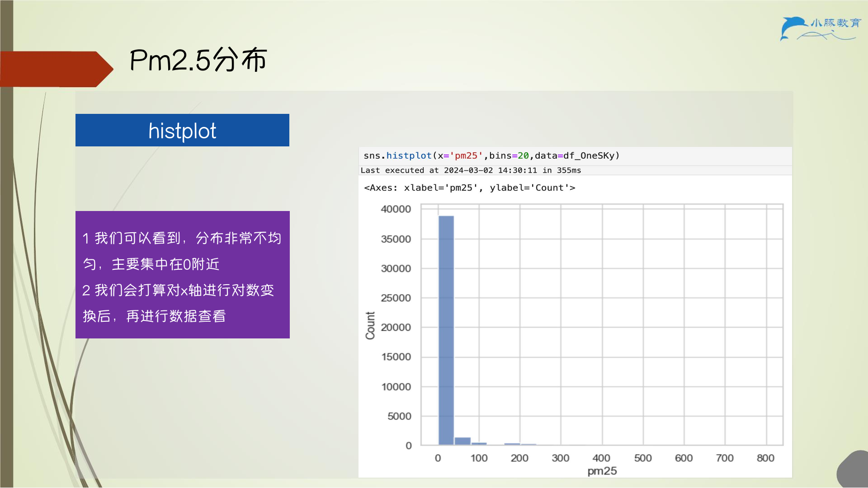
Task: Click the 40000 y-axis tick label
Action: 396,209
